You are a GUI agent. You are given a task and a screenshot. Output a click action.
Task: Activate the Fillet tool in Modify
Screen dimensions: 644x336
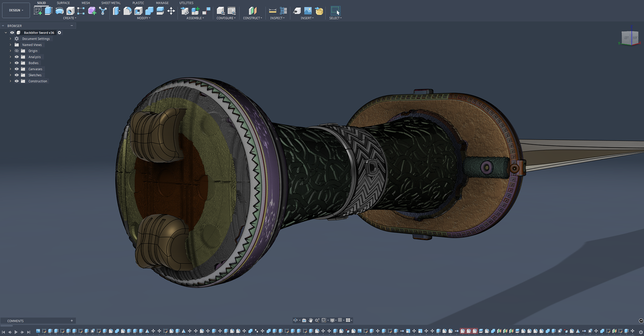point(127,11)
